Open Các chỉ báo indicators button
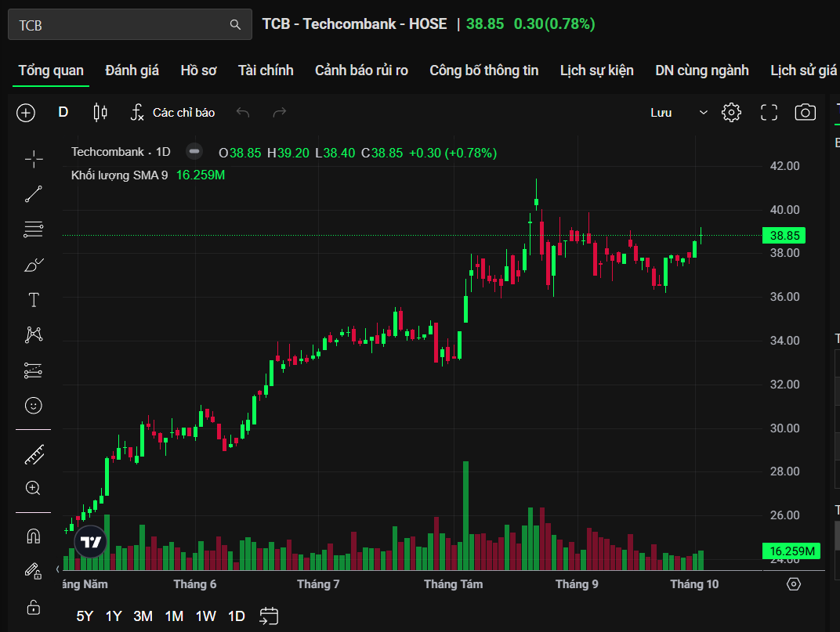840x632 pixels. (x=172, y=113)
